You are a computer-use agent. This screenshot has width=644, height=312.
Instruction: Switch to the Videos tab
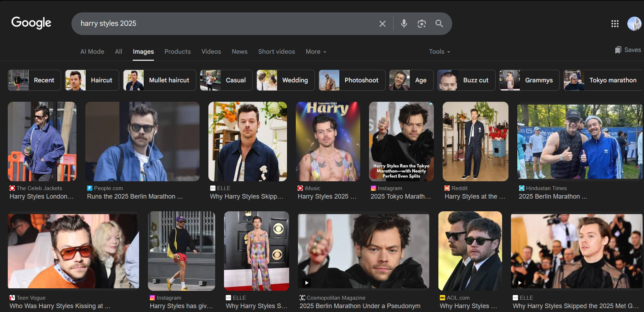pos(211,52)
